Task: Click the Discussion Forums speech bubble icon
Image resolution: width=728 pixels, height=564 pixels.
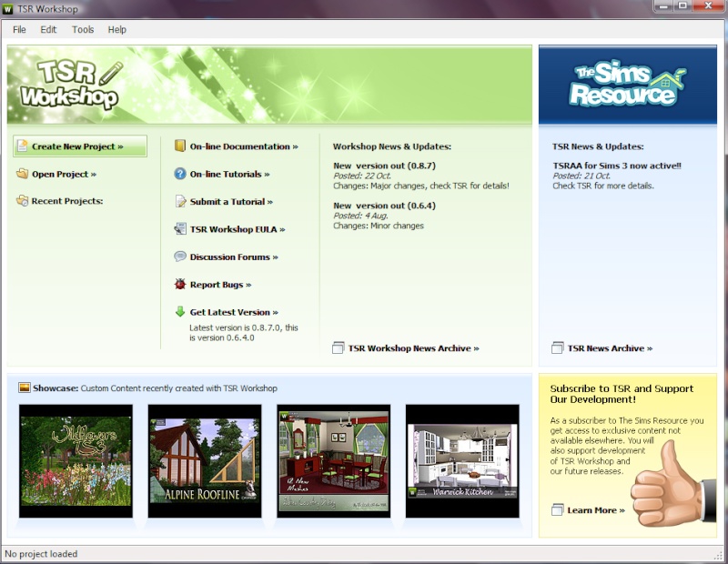Action: coord(180,257)
